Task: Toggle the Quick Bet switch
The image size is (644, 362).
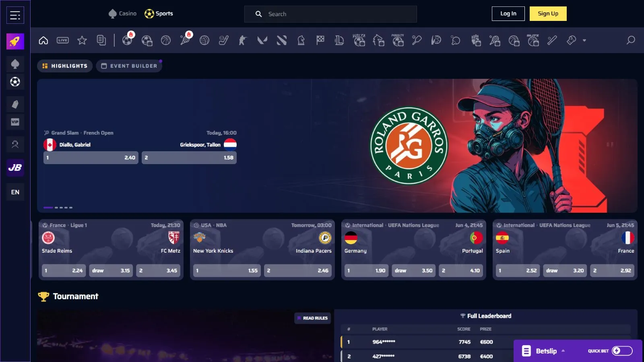Action: click(622, 351)
